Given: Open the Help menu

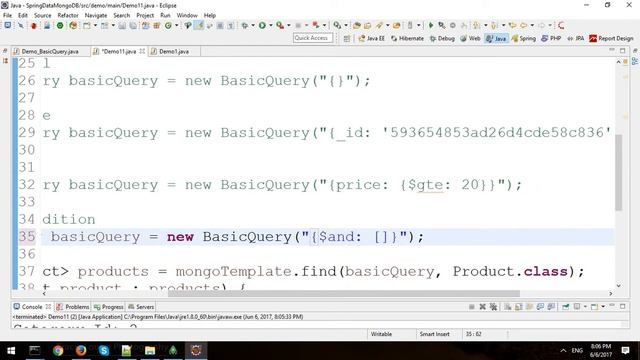Looking at the screenshot, I should coord(209,15).
